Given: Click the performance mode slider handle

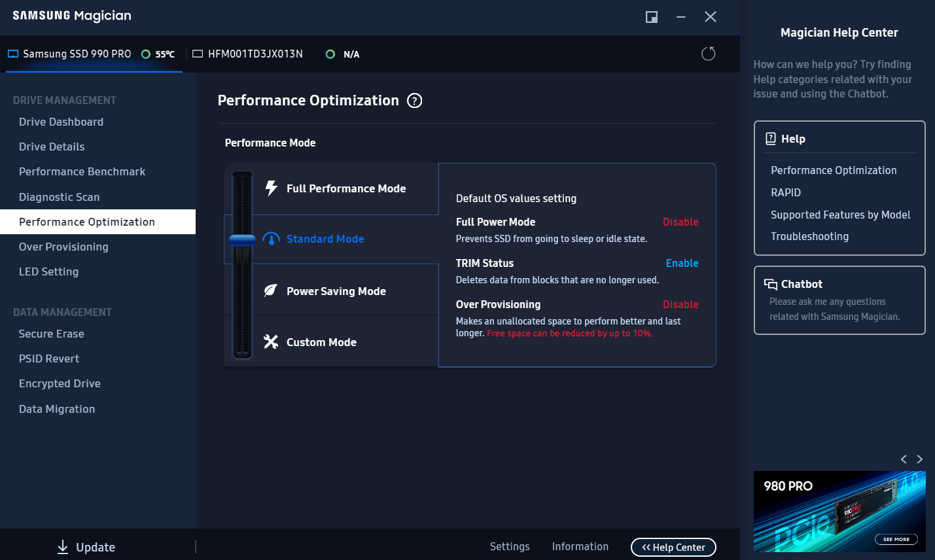Looking at the screenshot, I should [242, 240].
